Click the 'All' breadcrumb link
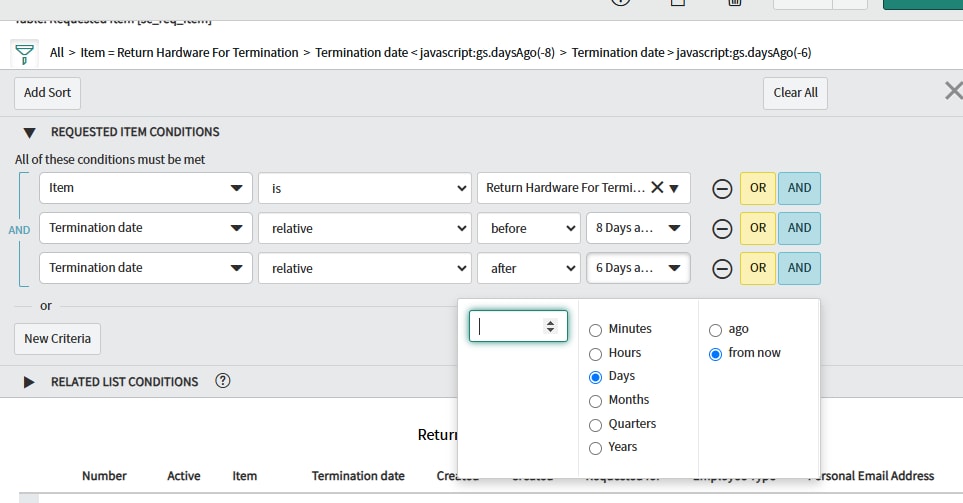The height and width of the screenshot is (503, 963). point(57,52)
